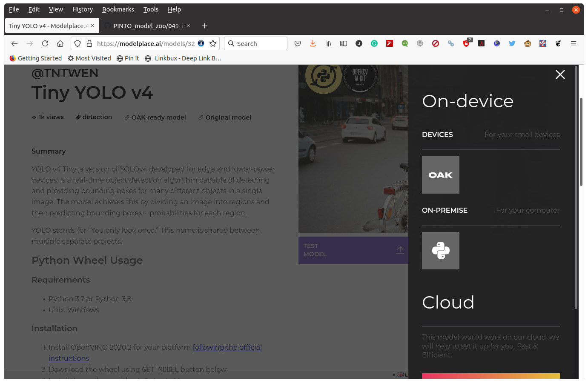This screenshot has height=383, width=588.
Task: Click the 1k views counter
Action: [x=48, y=117]
